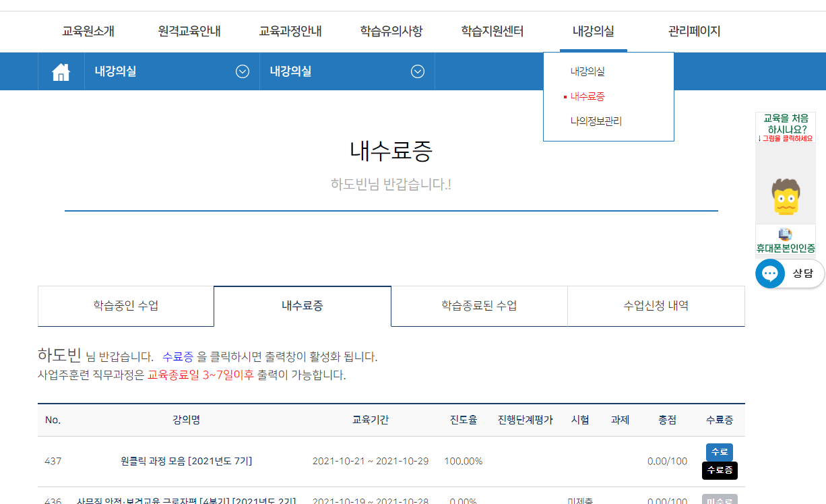
Task: Click the black 수료증 tooltip label
Action: tap(720, 470)
